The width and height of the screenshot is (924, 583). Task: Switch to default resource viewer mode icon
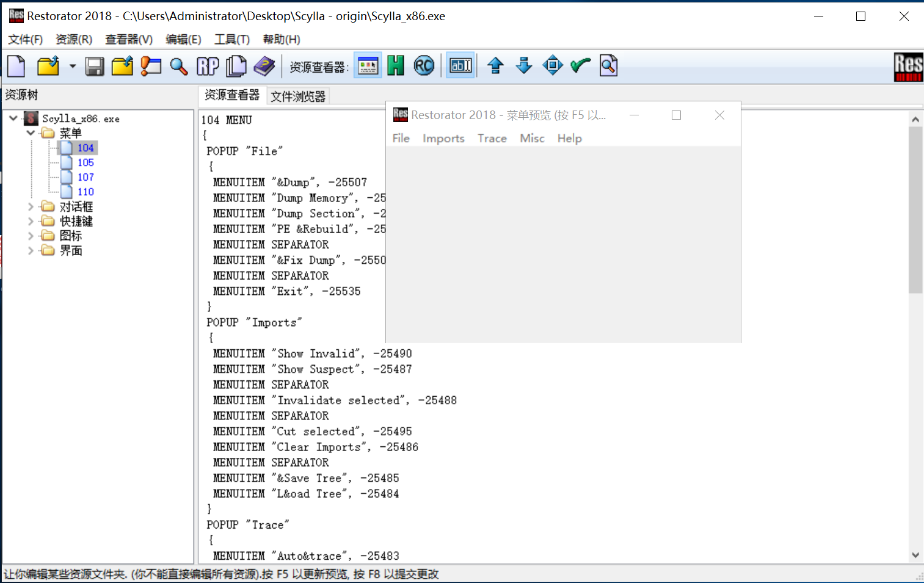368,65
